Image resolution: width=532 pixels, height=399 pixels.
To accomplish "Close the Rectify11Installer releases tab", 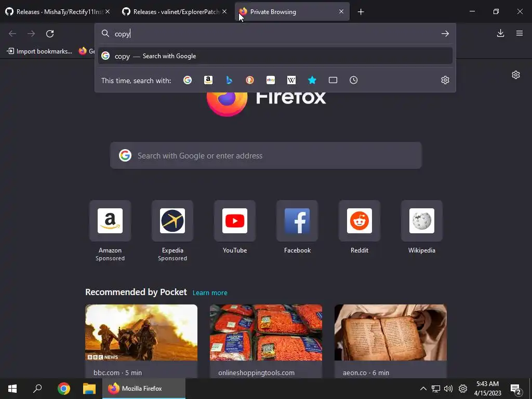I will point(108,11).
